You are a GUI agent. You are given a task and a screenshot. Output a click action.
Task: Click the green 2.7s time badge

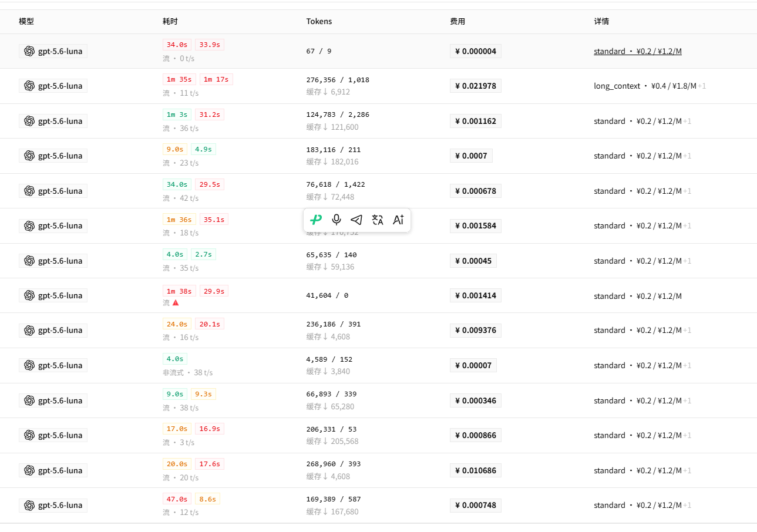(203, 254)
